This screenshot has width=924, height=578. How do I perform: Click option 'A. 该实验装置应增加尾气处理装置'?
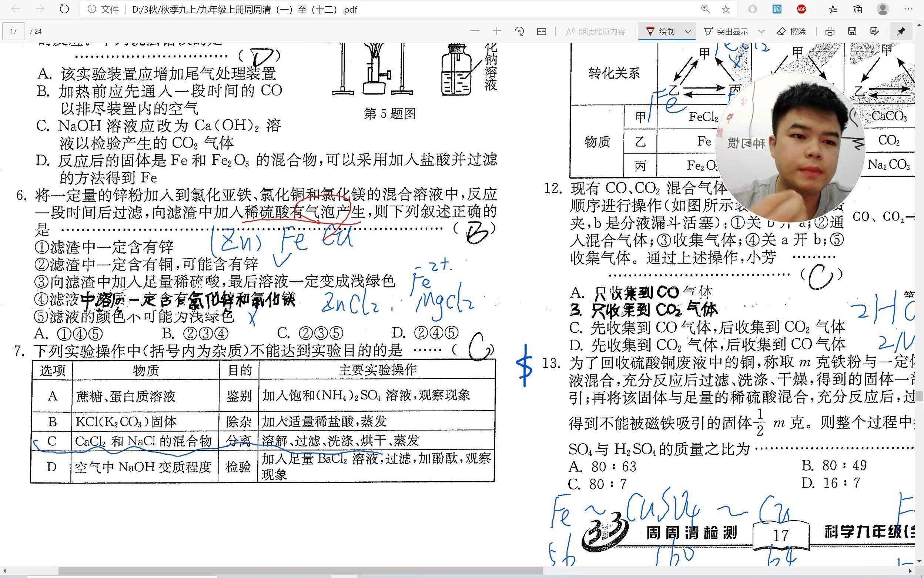pyautogui.click(x=157, y=73)
